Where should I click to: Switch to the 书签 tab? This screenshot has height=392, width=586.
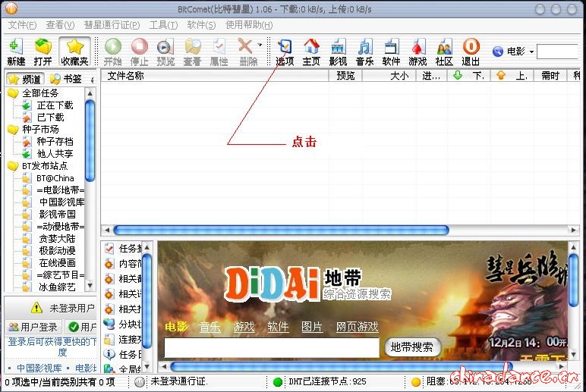(x=66, y=79)
